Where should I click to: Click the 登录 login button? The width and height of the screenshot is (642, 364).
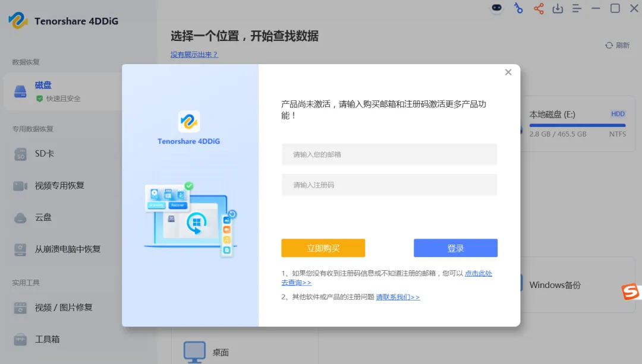pyautogui.click(x=455, y=248)
